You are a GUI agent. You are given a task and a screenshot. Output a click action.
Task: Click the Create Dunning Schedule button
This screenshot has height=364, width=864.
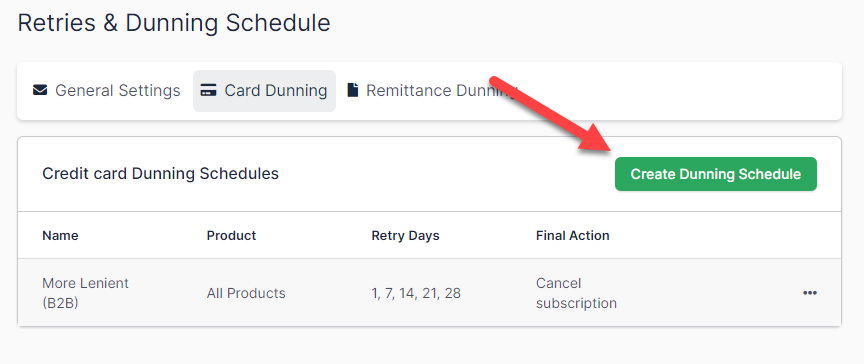pyautogui.click(x=716, y=174)
